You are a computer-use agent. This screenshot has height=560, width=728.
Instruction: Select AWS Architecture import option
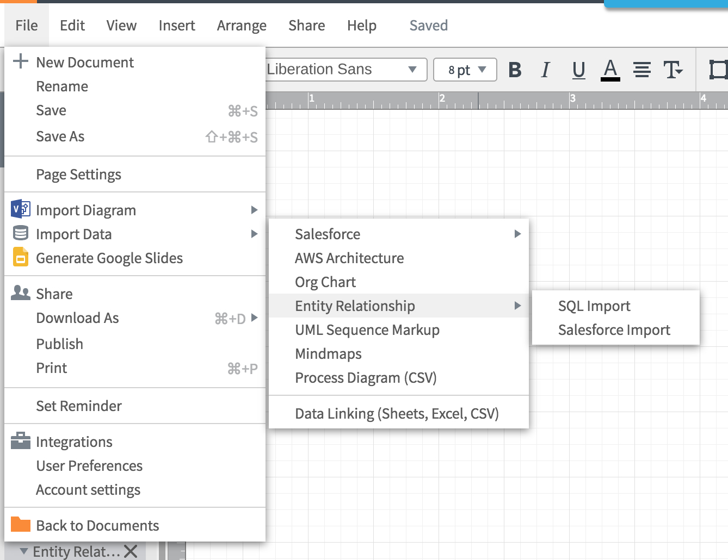399,258
